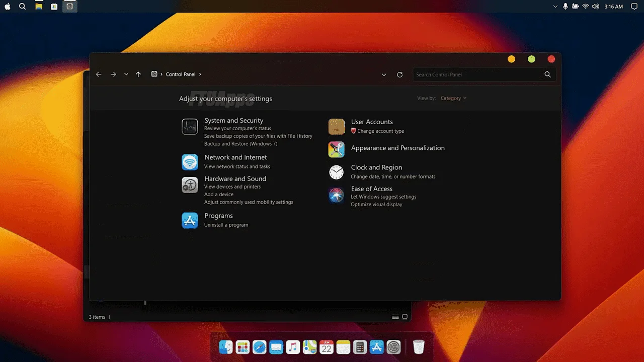Click the Programs App Store-style icon
The height and width of the screenshot is (362, 644).
(x=190, y=220)
